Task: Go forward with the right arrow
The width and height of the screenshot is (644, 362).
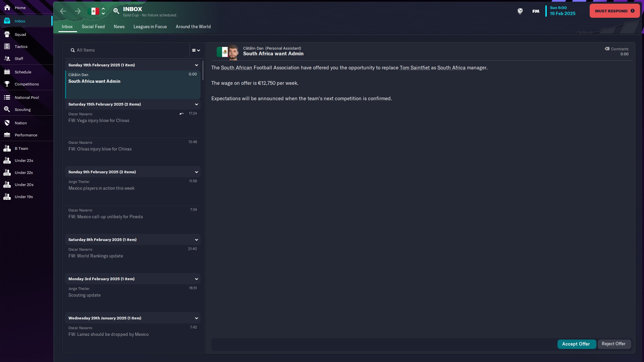Action: 78,11
